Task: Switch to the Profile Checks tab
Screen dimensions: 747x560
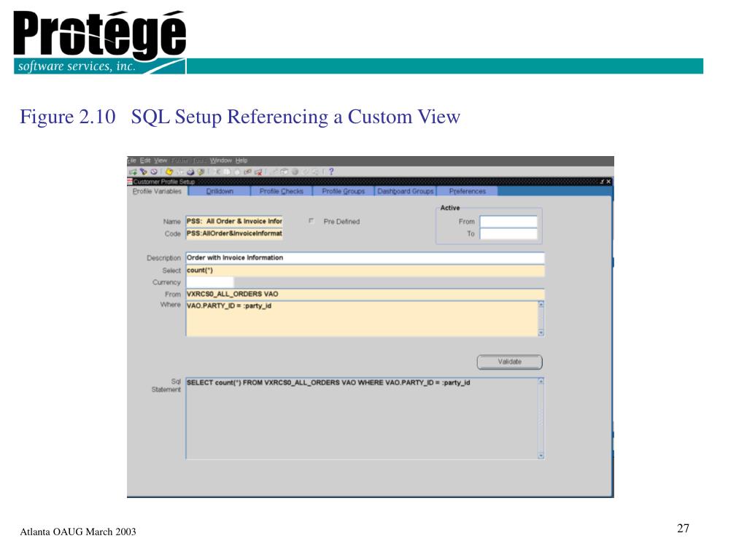Action: 281,191
